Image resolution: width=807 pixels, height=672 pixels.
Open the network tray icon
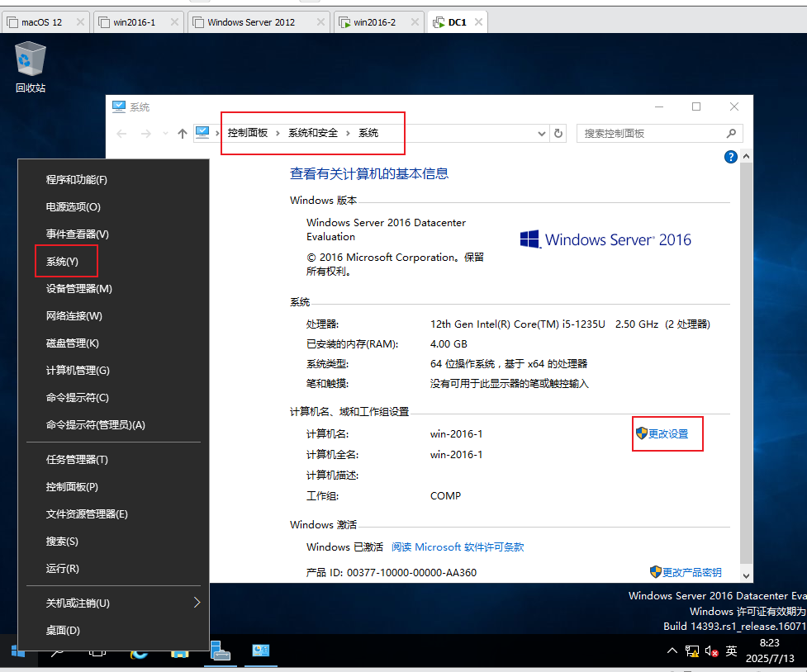tap(692, 651)
